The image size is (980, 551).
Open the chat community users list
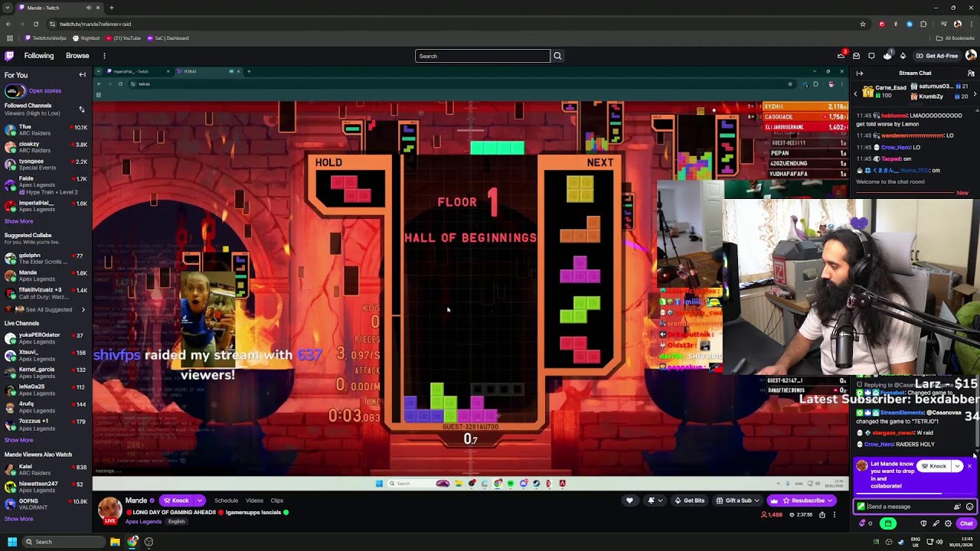(971, 73)
